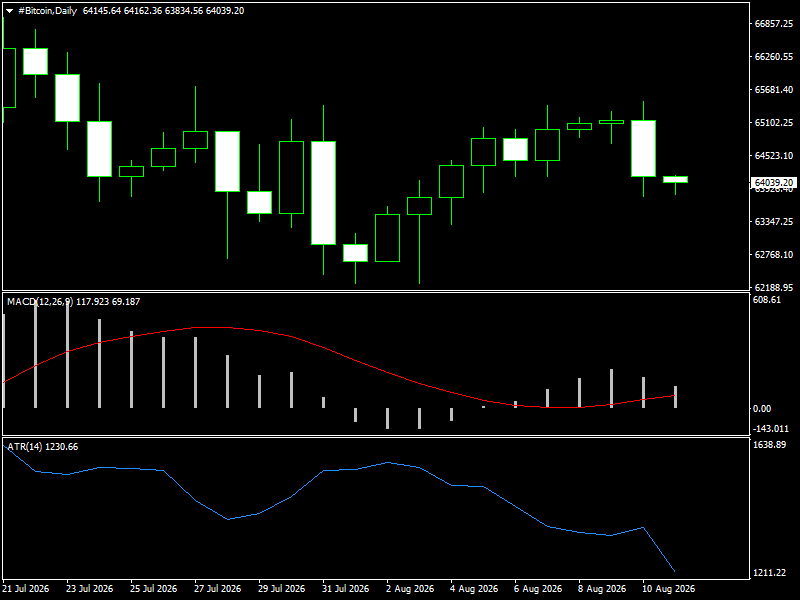Click the 21 Jul 2026 date label
This screenshot has height=600, width=800.
pos(26,589)
